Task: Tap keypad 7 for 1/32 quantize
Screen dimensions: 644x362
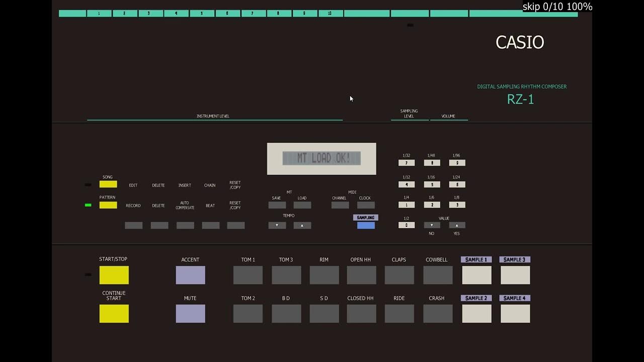Action: pyautogui.click(x=407, y=163)
